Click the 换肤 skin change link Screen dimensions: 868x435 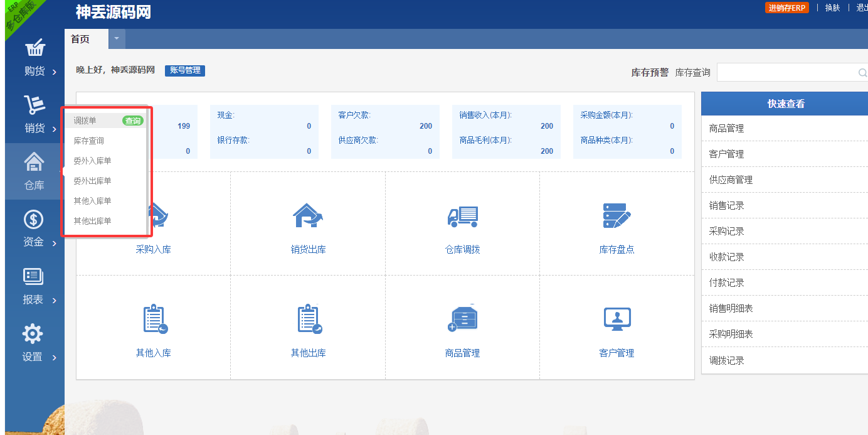(x=832, y=8)
